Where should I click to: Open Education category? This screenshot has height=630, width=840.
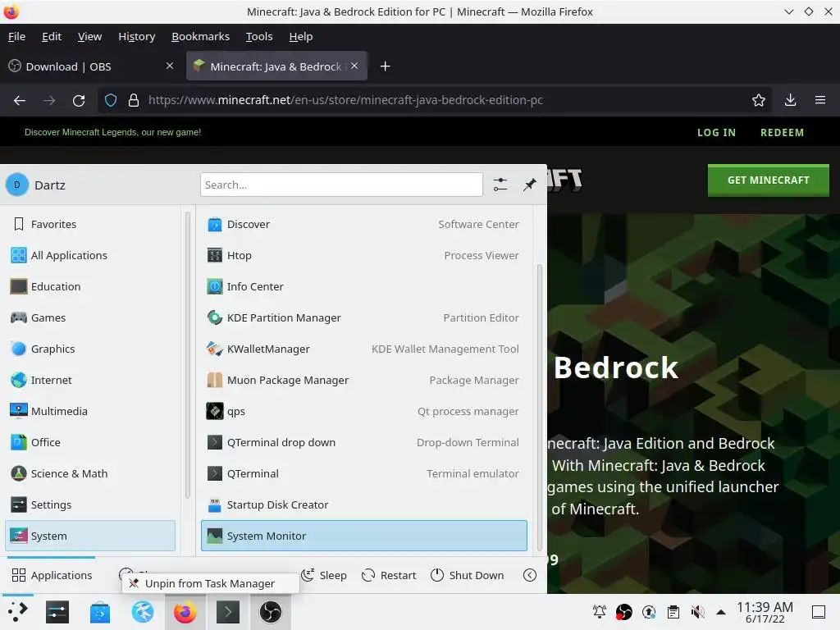coord(90,286)
